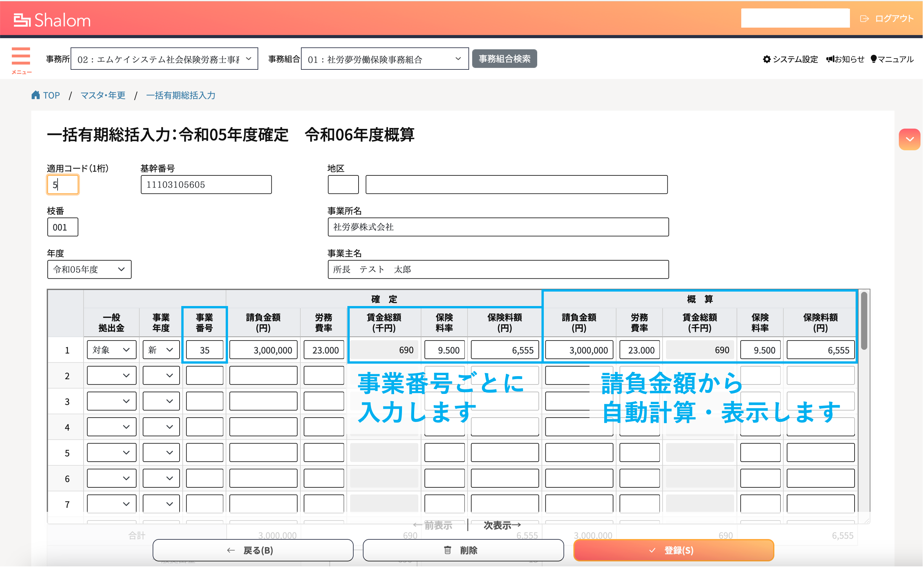Image resolution: width=924 pixels, height=567 pixels.
Task: Open row 4 一般拠出金 dropdown
Action: coord(112,427)
